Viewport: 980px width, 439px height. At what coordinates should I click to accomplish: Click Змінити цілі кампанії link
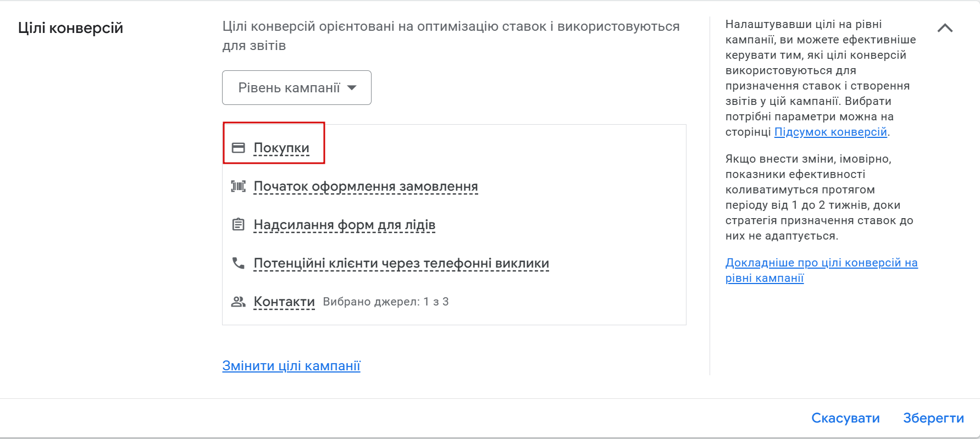[x=291, y=366]
